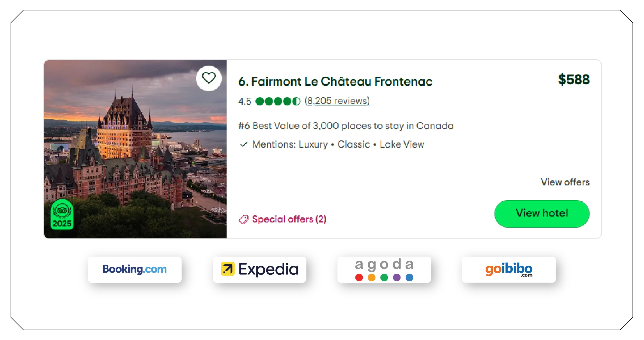
Task: Click the green rating bubbles
Action: [278, 101]
